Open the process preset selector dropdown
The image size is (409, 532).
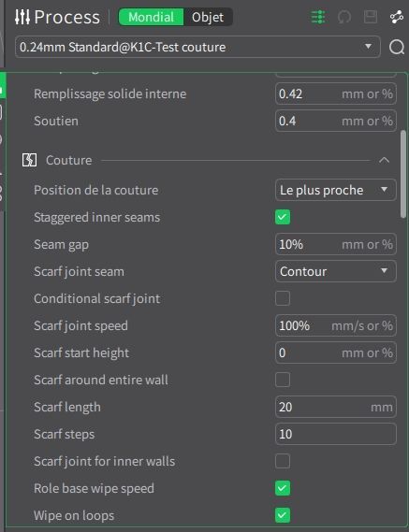pyautogui.click(x=197, y=47)
